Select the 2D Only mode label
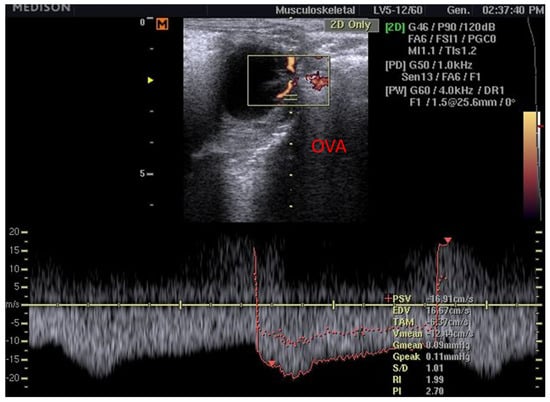This screenshot has height=402, width=550. point(350,25)
